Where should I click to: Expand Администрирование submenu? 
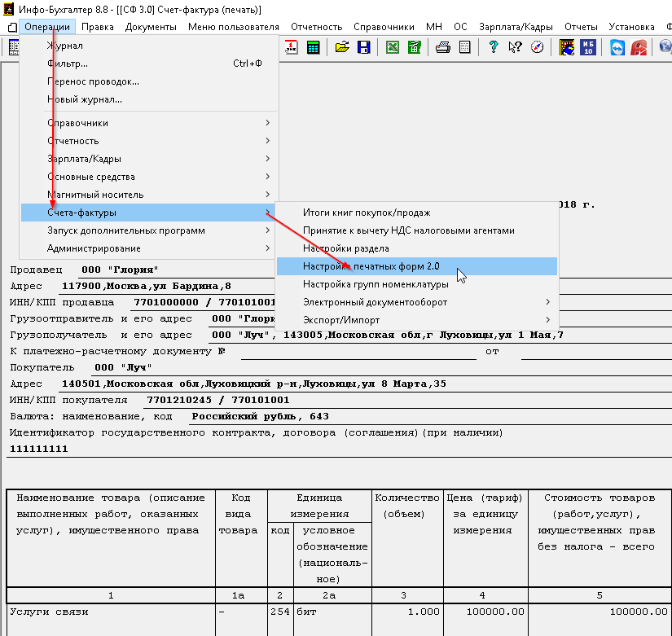(150, 248)
